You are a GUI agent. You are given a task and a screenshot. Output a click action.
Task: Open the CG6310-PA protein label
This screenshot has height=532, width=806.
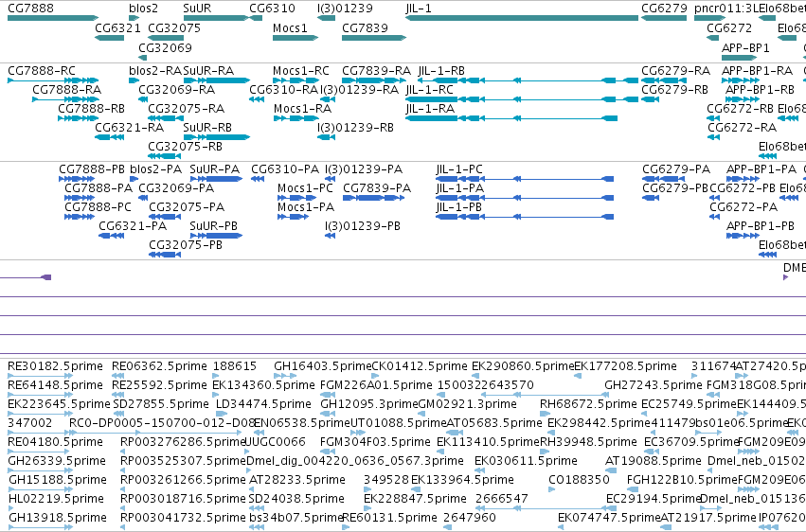(x=285, y=168)
